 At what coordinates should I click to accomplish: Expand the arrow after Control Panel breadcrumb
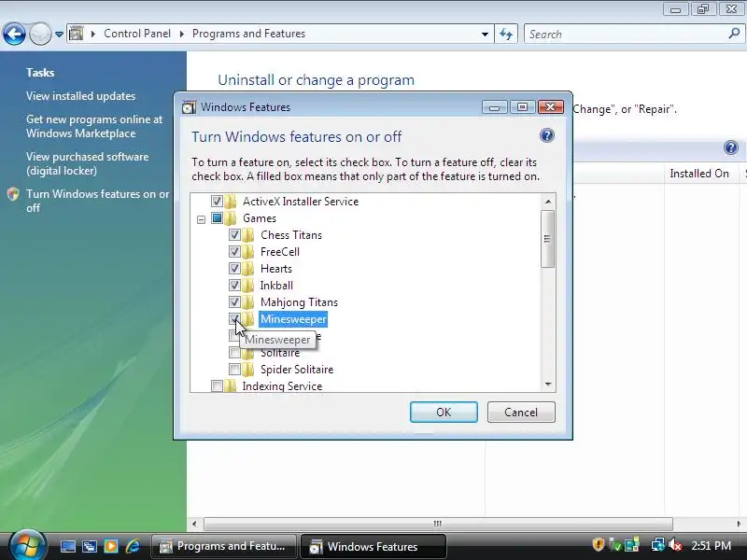coord(181,34)
